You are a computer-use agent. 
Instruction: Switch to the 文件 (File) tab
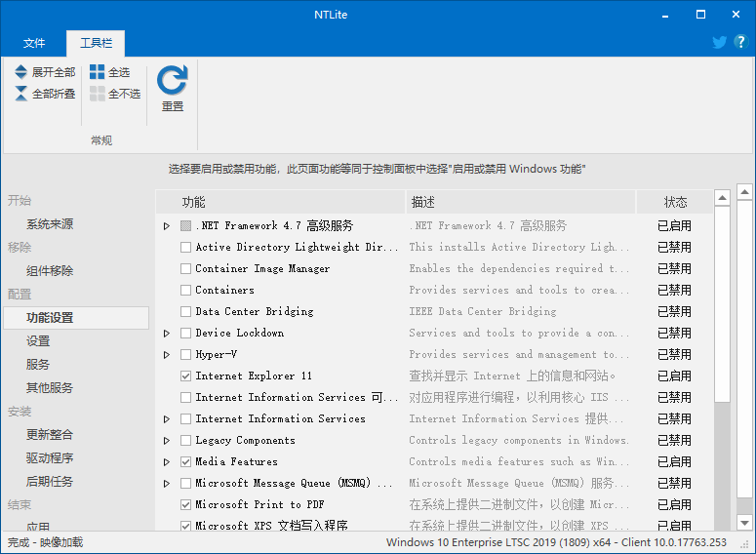[34, 44]
